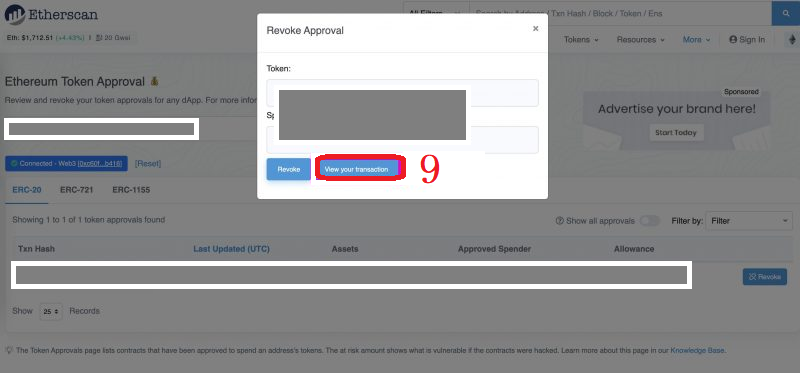Screen dimensions: 800x373
Task: Open the Knowledge Base link
Action: [697, 351]
